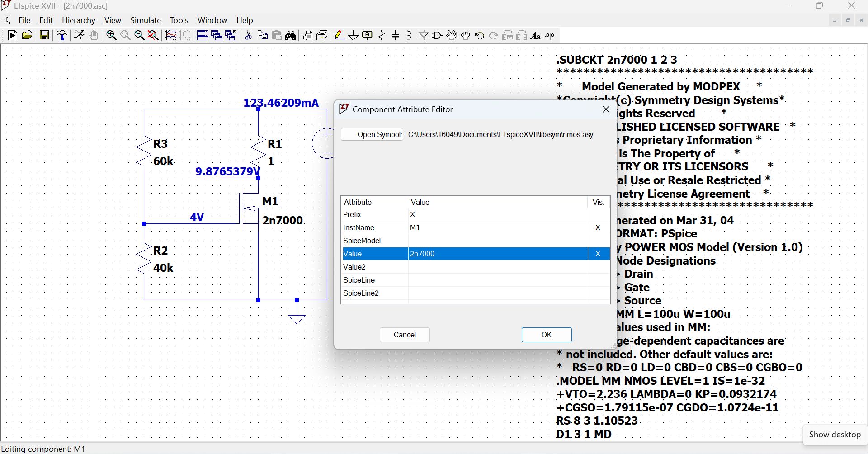868x454 pixels.
Task: Open a file with the folder icon
Action: coord(27,36)
